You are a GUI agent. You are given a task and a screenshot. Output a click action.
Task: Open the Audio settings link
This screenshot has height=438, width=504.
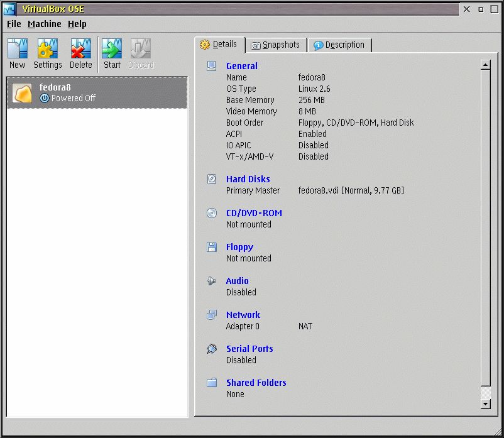coord(237,281)
